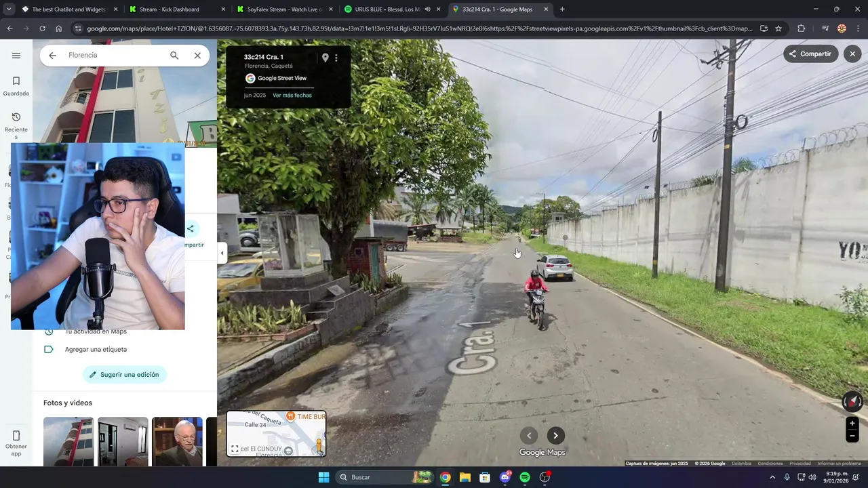Open a new browser tab
This screenshot has width=868, height=488.
coord(562,9)
